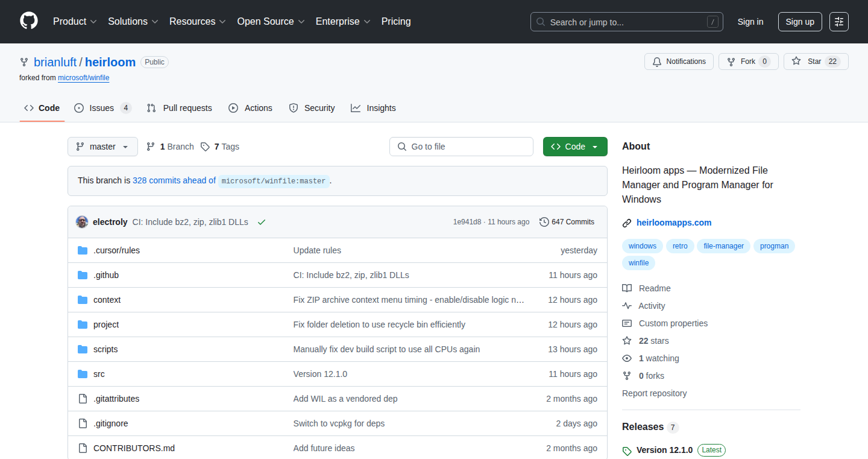Click the history clock icon by 647 Commits
This screenshot has width=868, height=459.
544,222
